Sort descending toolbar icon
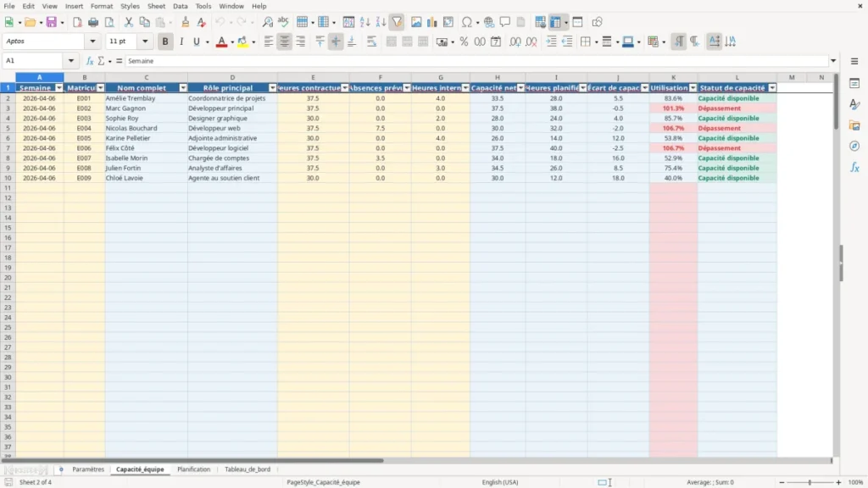 pos(381,22)
